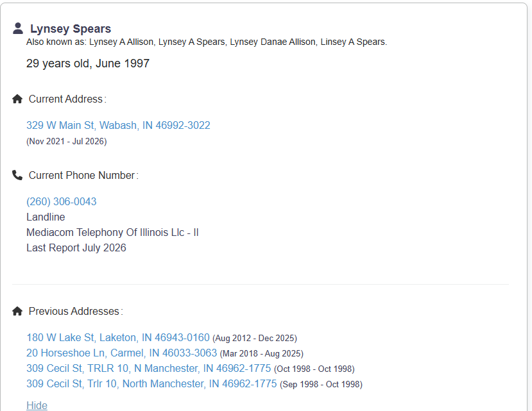Click the Last Report July 2026 text
Viewport: 532px width, 411px height.
click(76, 248)
